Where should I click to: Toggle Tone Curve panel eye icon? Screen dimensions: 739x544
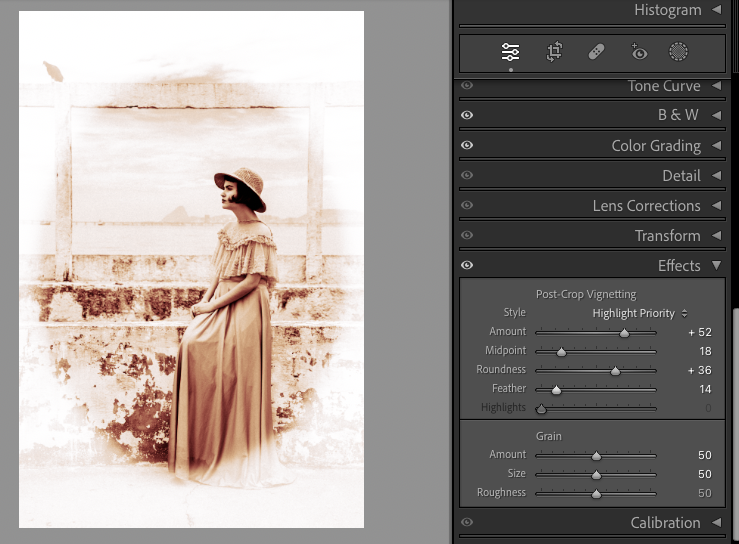(467, 86)
